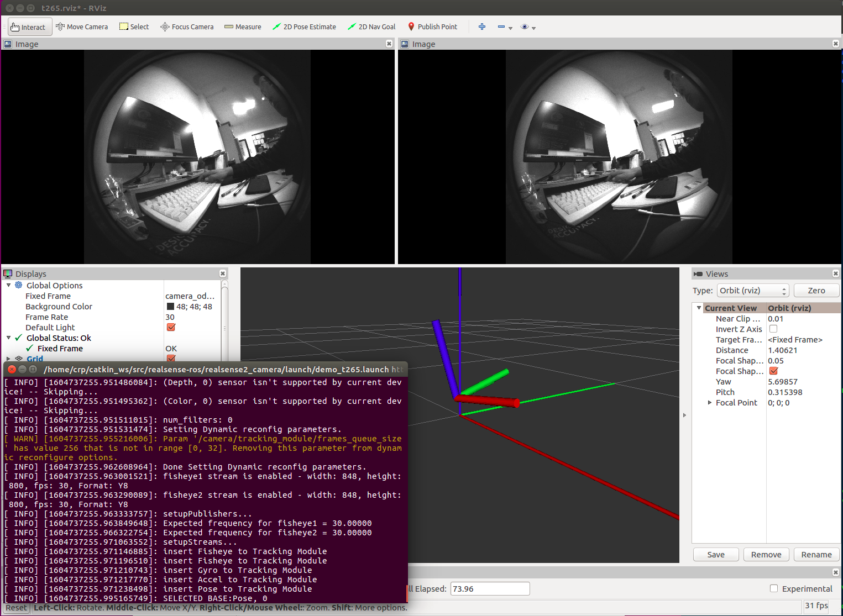This screenshot has height=616, width=843.
Task: Activate the Move Camera tool
Action: click(x=82, y=27)
